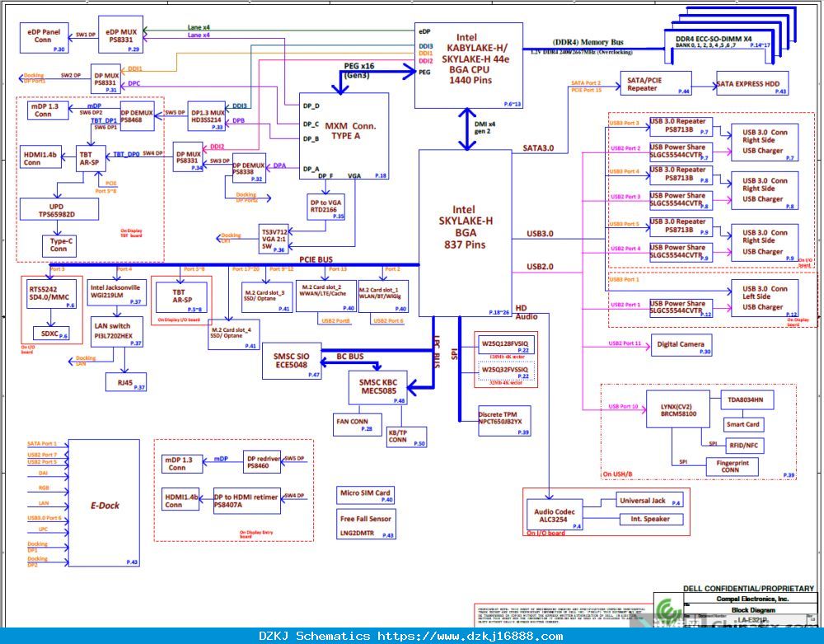This screenshot has height=644, width=824.
Task: Click the SATA3.0 bus label
Action: pos(538,148)
